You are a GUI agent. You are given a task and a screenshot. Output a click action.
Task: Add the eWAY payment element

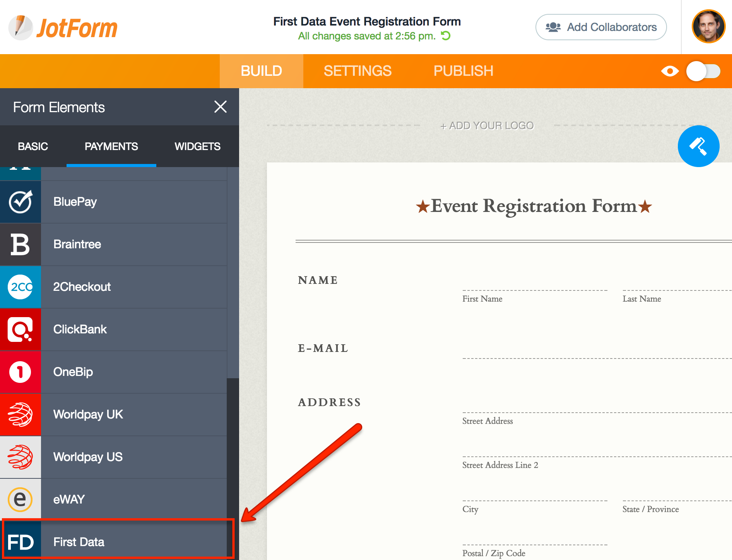[113, 500]
